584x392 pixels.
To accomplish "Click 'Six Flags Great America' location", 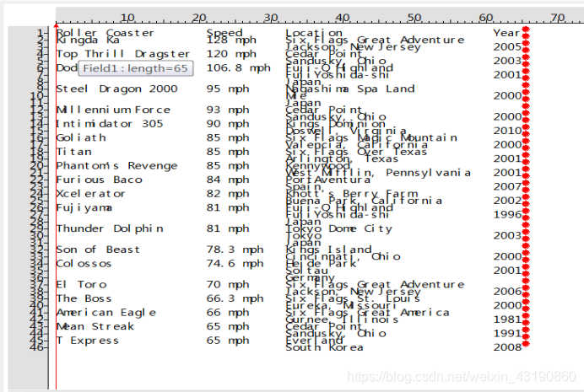I will point(368,313).
